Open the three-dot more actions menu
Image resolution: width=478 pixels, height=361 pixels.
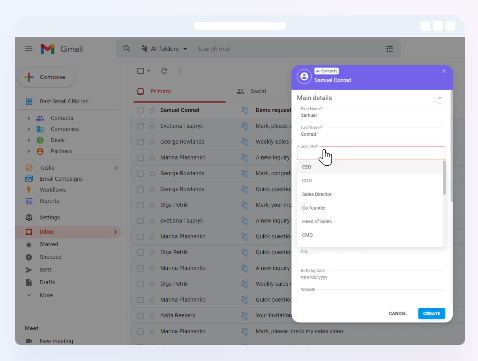click(x=180, y=71)
